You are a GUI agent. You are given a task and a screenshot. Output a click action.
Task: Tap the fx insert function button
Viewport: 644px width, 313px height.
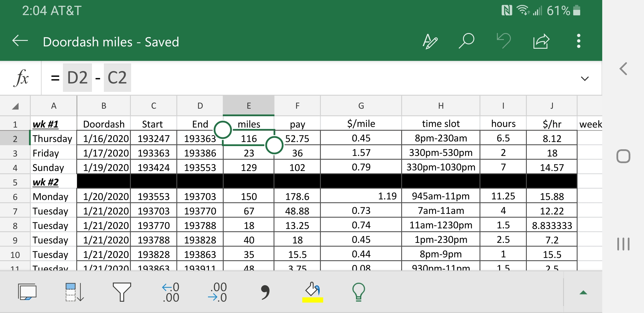[21, 78]
